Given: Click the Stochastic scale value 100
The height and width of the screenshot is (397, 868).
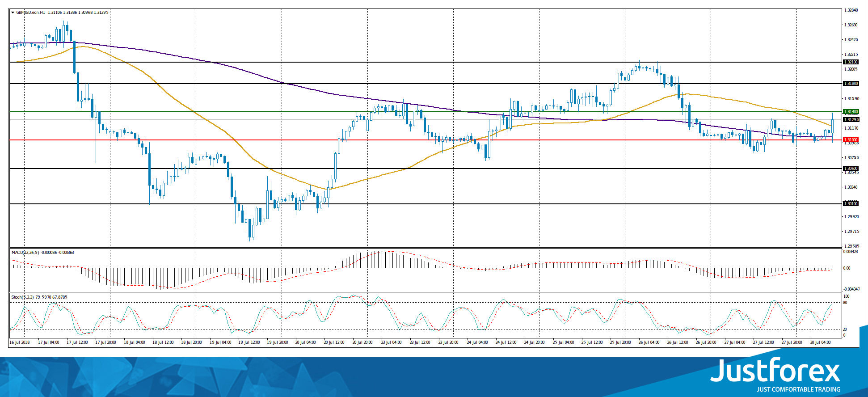Looking at the screenshot, I should pyautogui.click(x=846, y=296).
